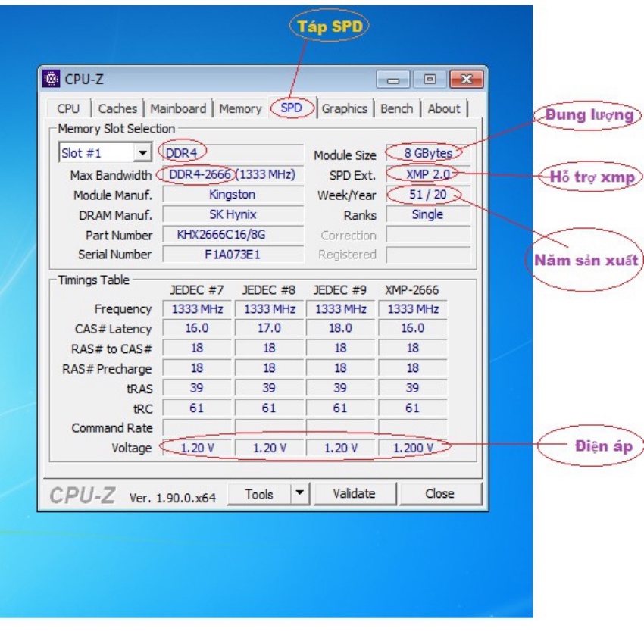Click the empty Correction field

coord(428,235)
